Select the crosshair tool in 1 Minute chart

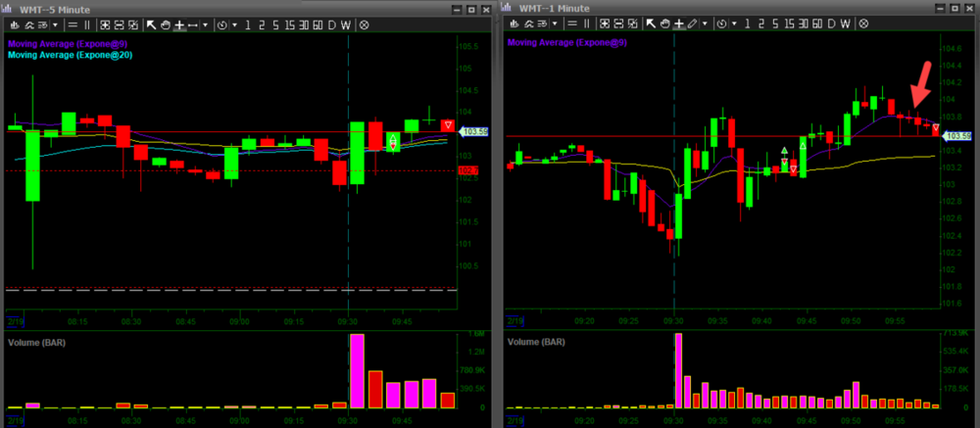point(679,24)
